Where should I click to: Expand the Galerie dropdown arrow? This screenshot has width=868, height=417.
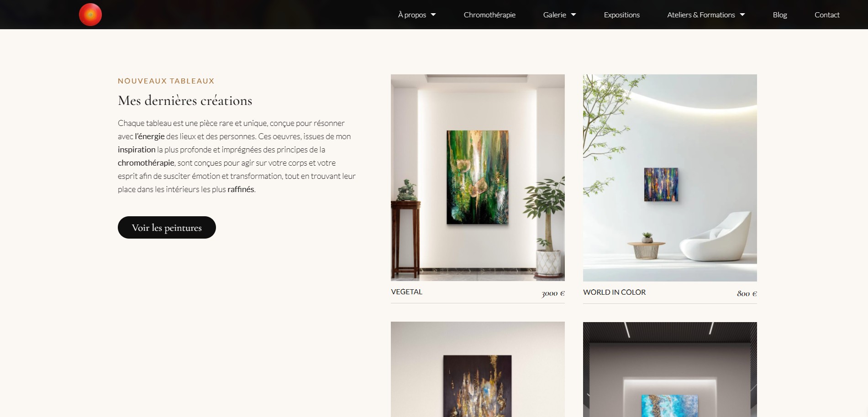pos(573,15)
